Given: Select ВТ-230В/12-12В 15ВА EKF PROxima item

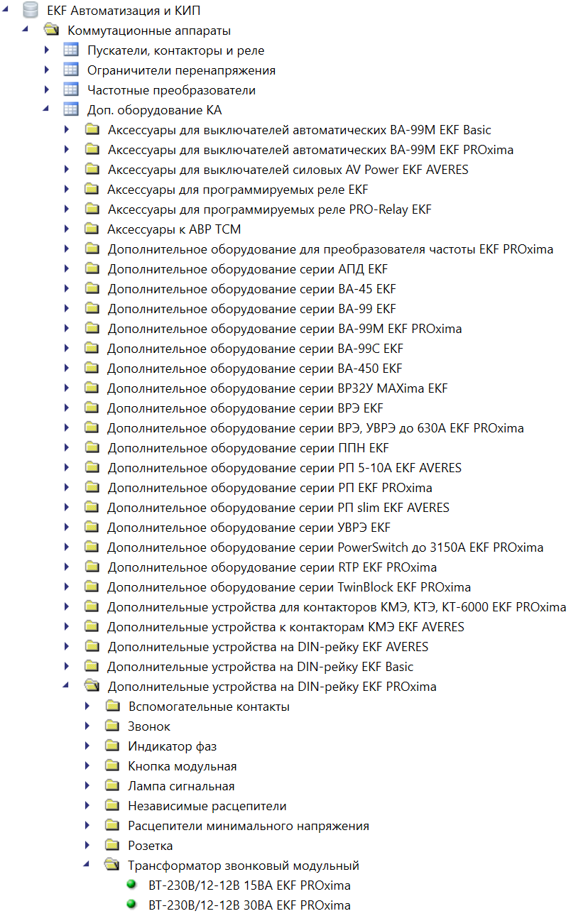Looking at the screenshot, I should [249, 885].
